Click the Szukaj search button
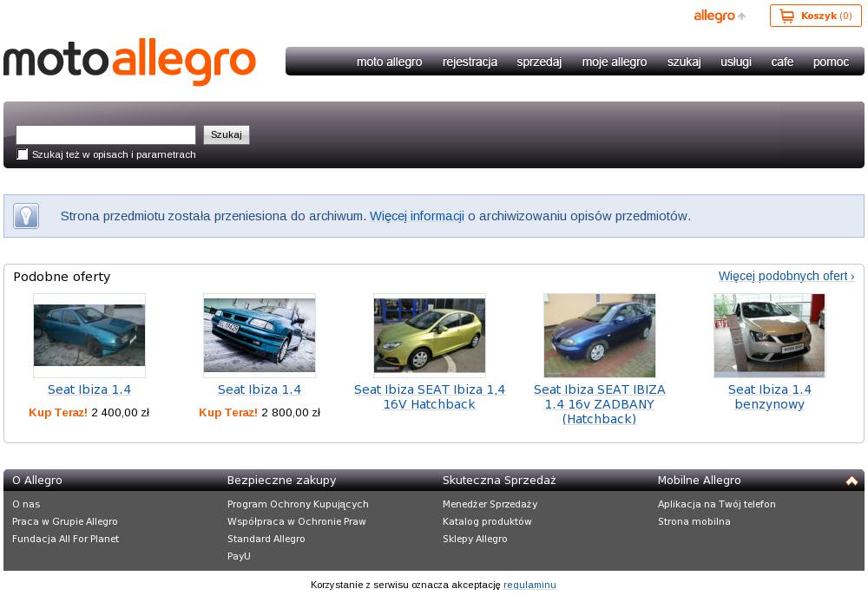 pos(227,134)
